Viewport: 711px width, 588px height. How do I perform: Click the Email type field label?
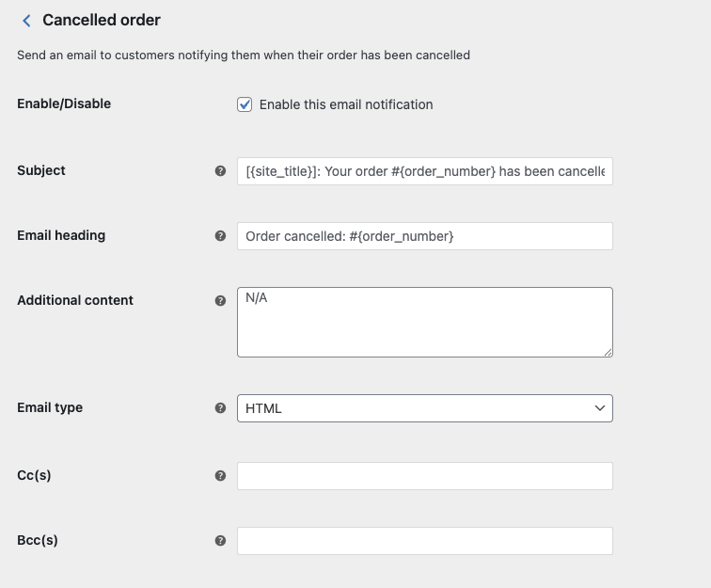click(x=50, y=407)
